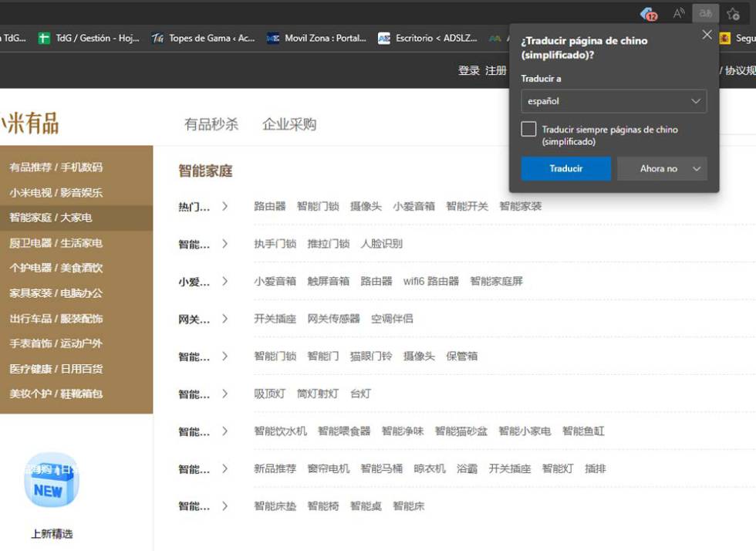Screen dimensions: 756x551
Task: Click 筒灯射灯 link
Action: click(x=318, y=394)
